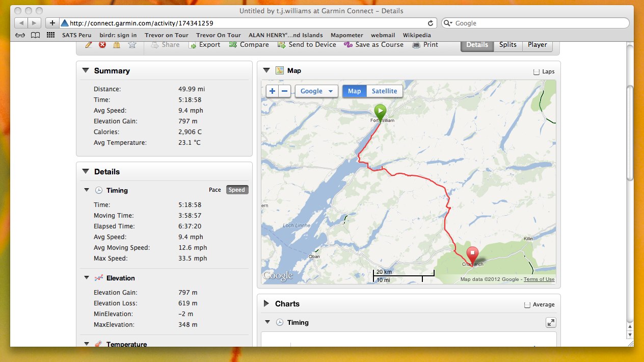Zoom out of the map with minus button
The height and width of the screenshot is (362, 644).
coord(285,91)
